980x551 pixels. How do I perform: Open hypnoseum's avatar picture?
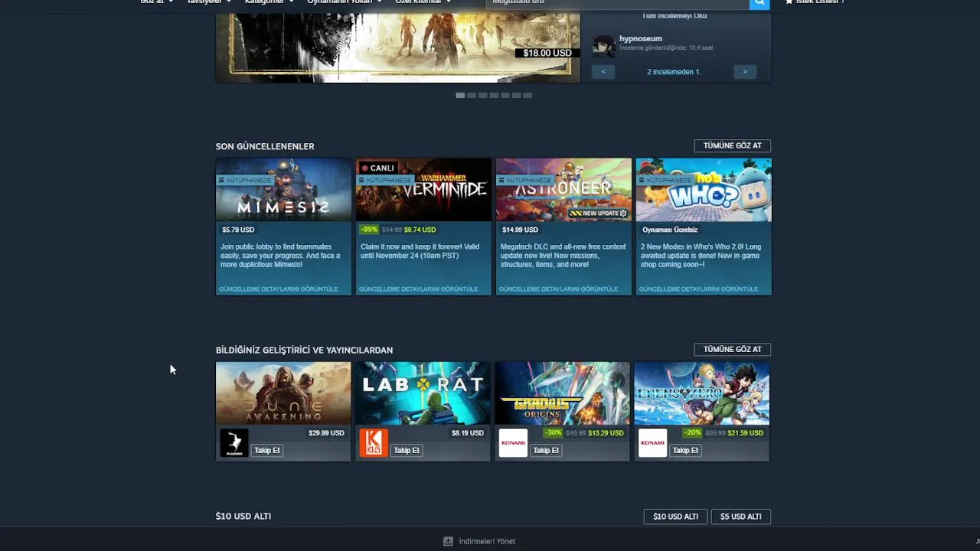tap(604, 45)
